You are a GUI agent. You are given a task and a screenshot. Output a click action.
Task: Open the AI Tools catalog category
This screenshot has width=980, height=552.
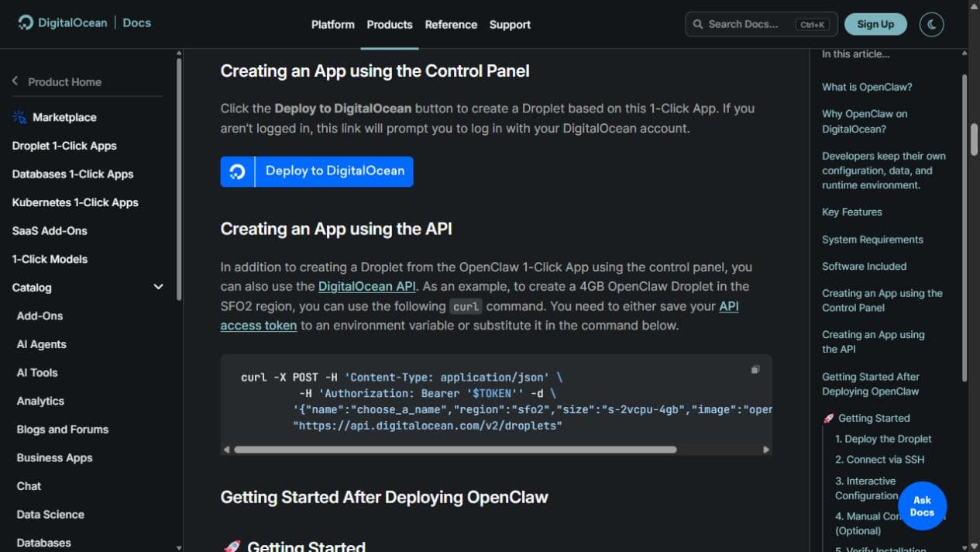pos(37,373)
